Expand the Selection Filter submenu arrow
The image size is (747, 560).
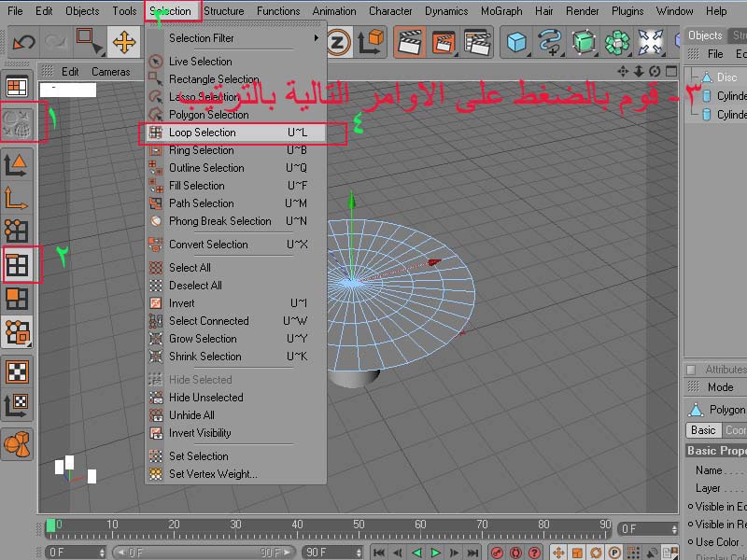(x=316, y=37)
